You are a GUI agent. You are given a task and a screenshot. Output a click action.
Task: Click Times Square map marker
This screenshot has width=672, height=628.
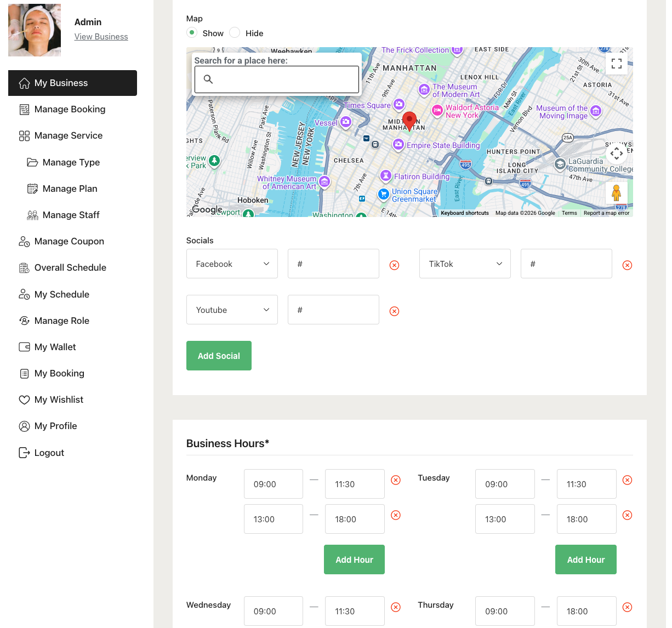[x=399, y=104]
